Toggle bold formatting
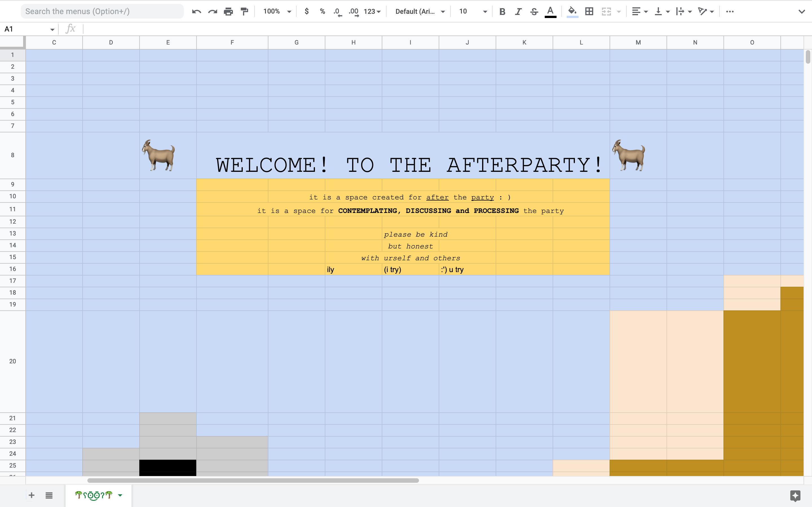 (502, 12)
